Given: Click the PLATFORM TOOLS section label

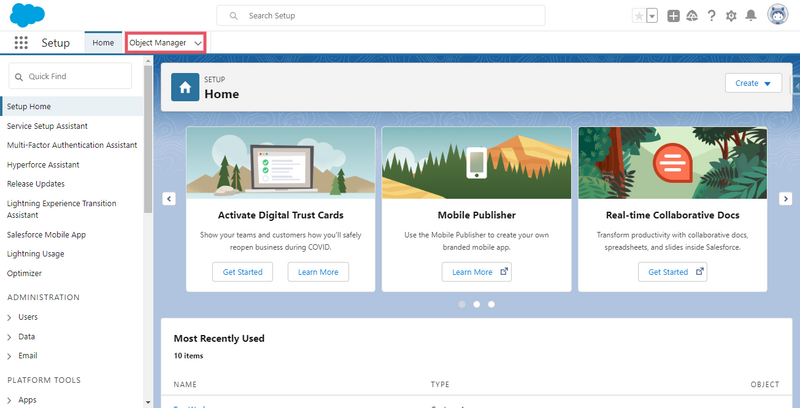Looking at the screenshot, I should point(44,380).
